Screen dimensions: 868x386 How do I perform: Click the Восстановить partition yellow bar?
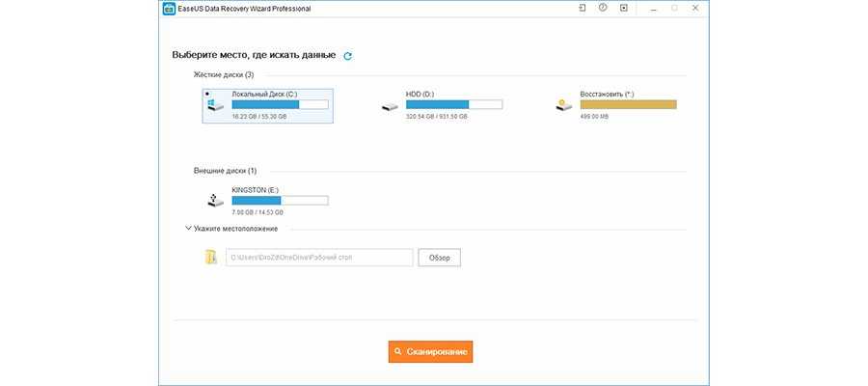point(628,104)
